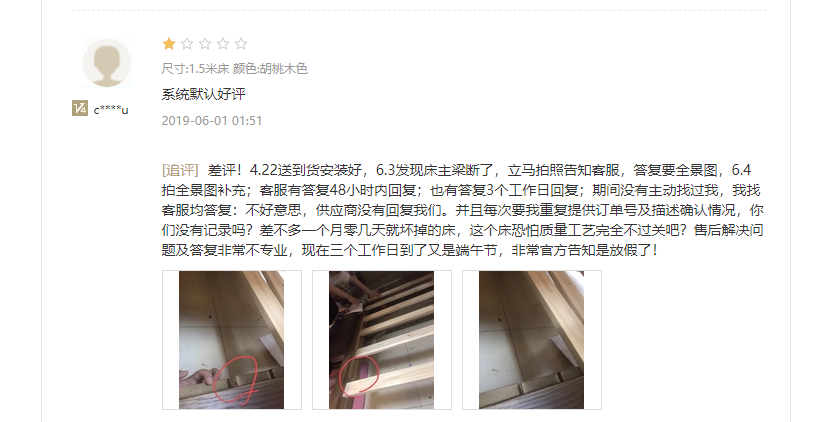The height and width of the screenshot is (422, 813).
Task: Open the username c****u profile
Action: (111, 109)
